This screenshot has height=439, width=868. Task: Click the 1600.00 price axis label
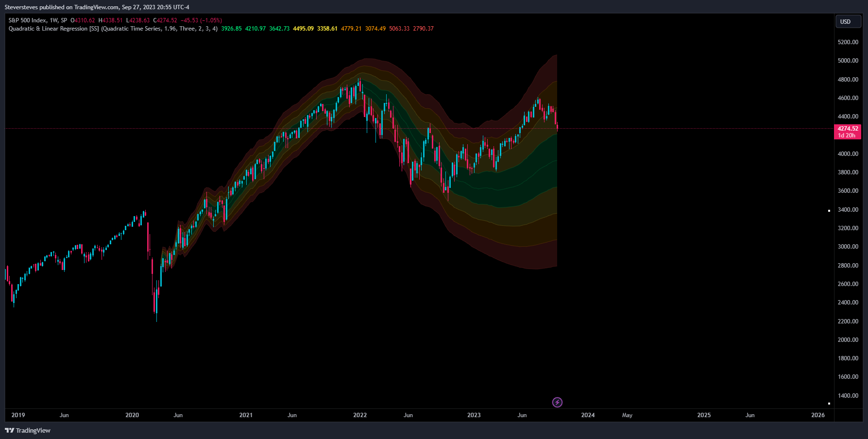[x=848, y=377]
